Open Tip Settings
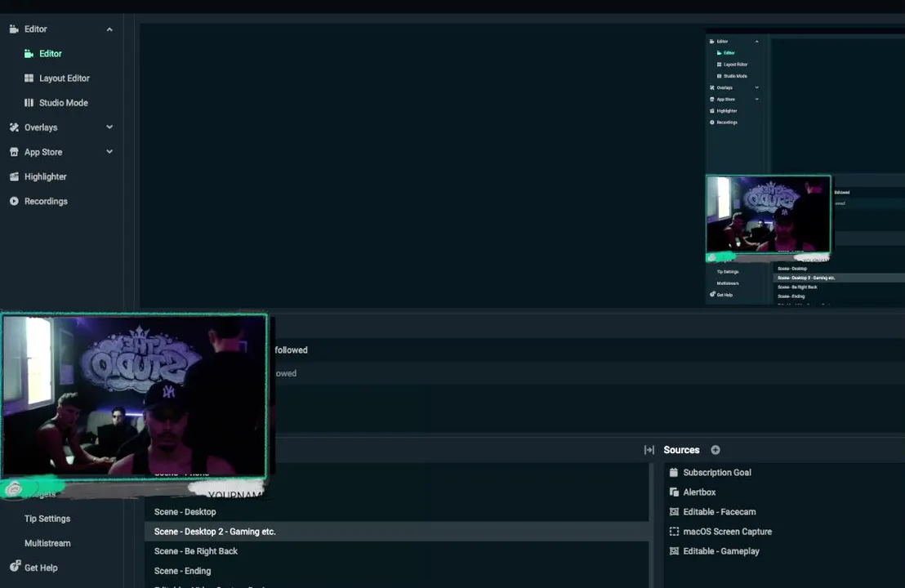The image size is (905, 588). (x=47, y=519)
